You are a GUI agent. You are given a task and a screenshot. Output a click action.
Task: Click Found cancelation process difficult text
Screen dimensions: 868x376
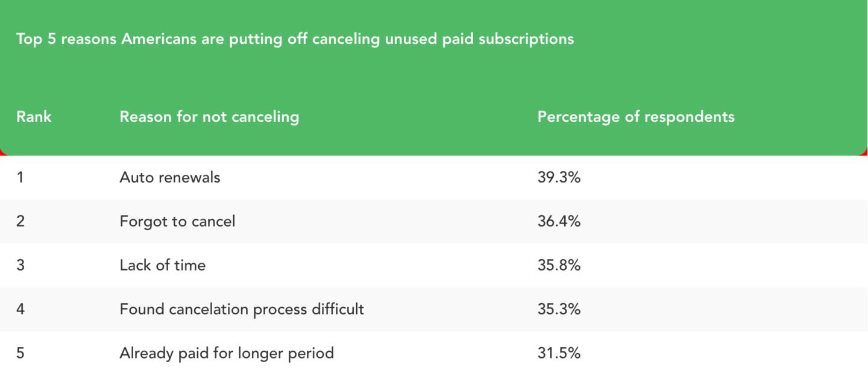point(242,309)
